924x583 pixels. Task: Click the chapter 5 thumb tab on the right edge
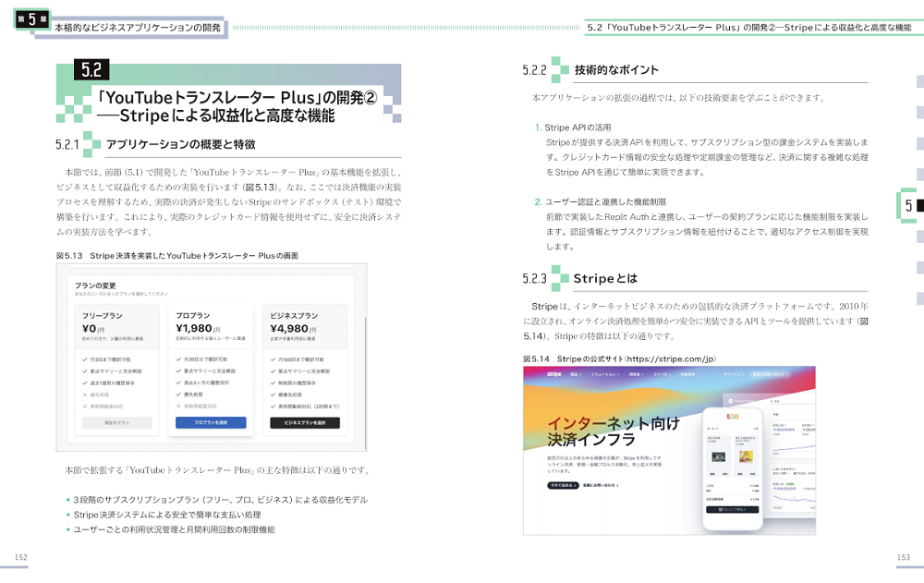(x=908, y=205)
